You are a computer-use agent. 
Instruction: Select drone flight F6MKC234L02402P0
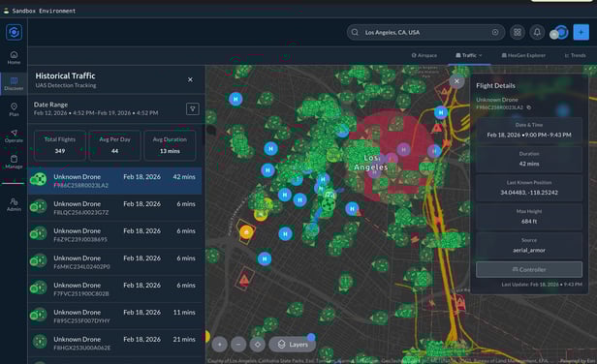point(115,261)
